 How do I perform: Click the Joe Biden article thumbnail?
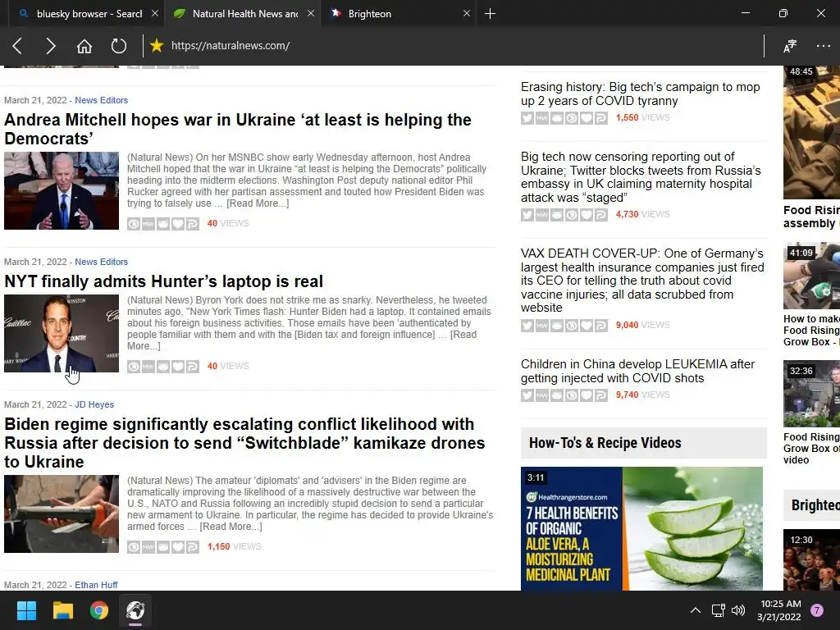click(x=62, y=190)
